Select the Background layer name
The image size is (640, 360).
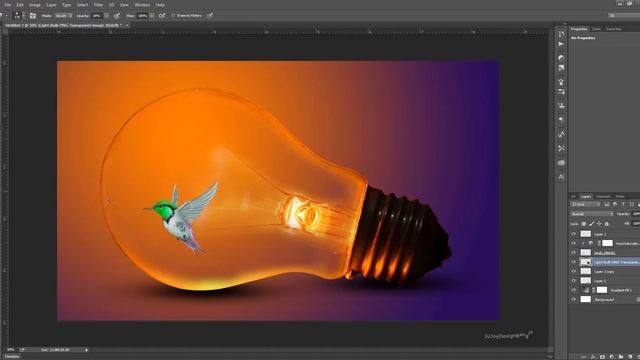604,300
